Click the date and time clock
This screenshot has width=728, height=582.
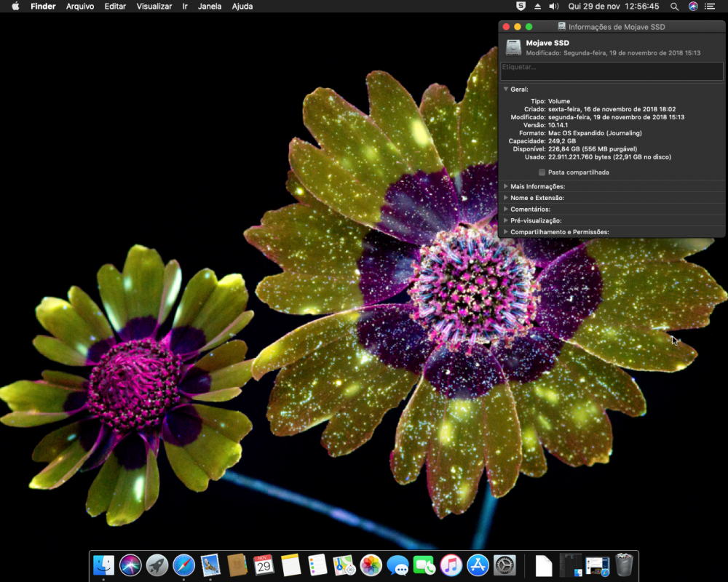tap(613, 7)
